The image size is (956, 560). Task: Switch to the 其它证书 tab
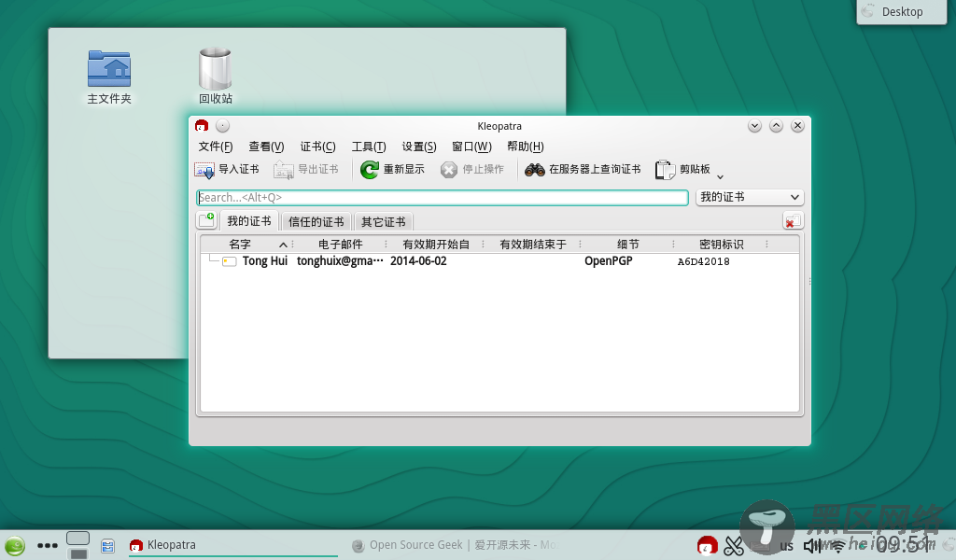point(383,222)
